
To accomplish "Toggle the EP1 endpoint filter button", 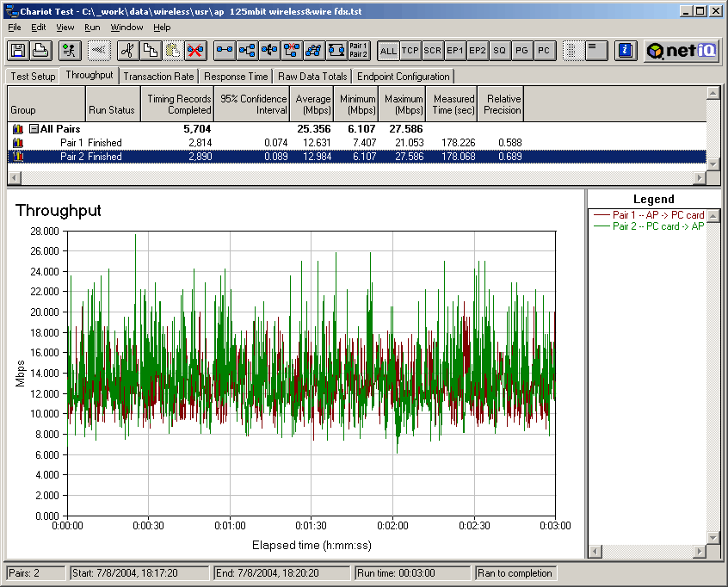I will (455, 51).
